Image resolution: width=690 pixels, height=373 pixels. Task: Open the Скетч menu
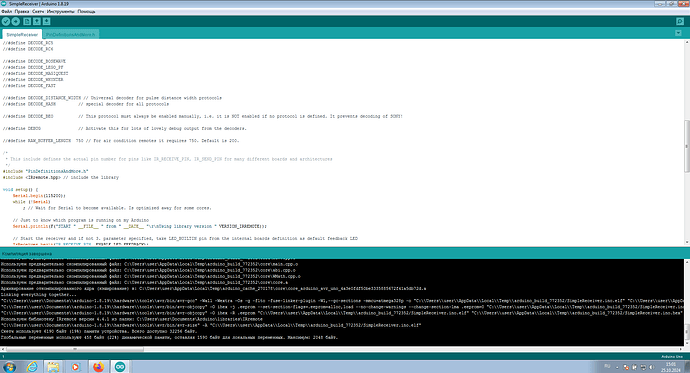pyautogui.click(x=38, y=11)
